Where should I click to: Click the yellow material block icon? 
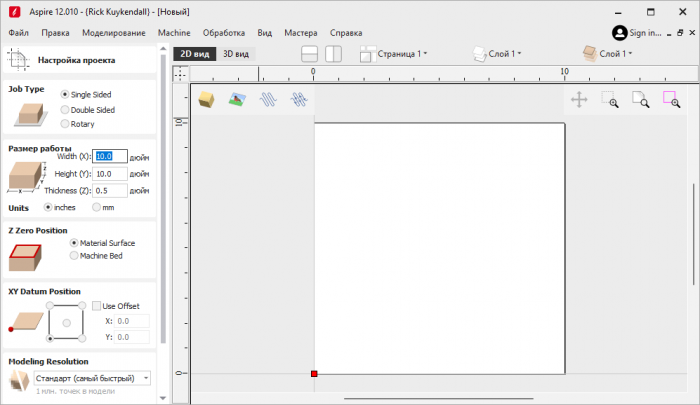(x=206, y=99)
